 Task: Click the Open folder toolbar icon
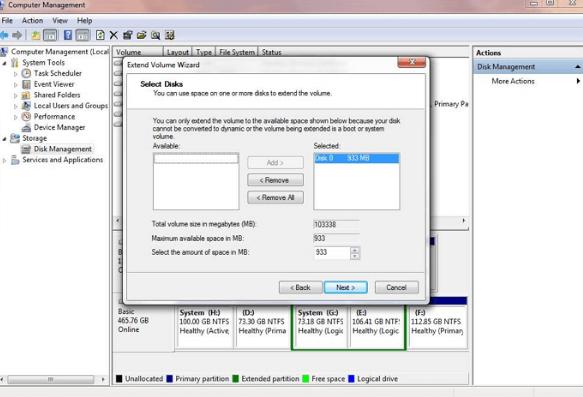pyautogui.click(x=141, y=35)
